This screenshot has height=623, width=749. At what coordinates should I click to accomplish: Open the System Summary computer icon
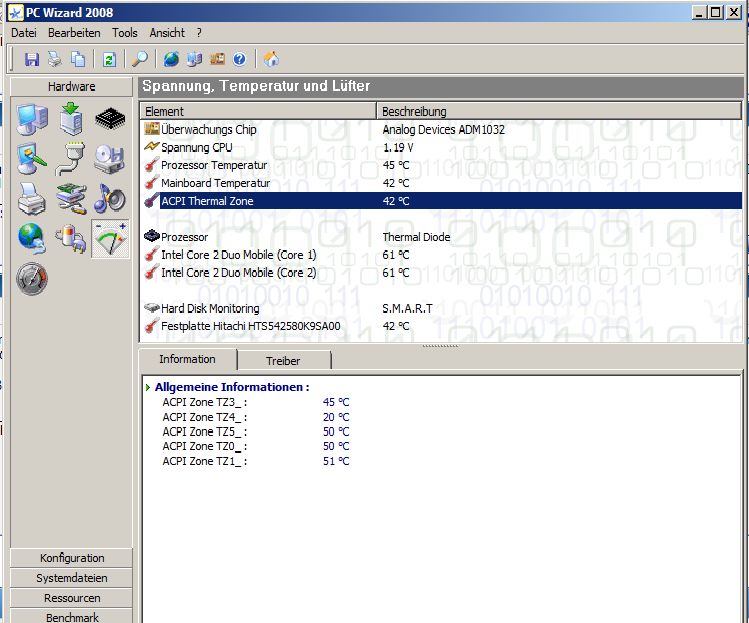click(x=32, y=119)
